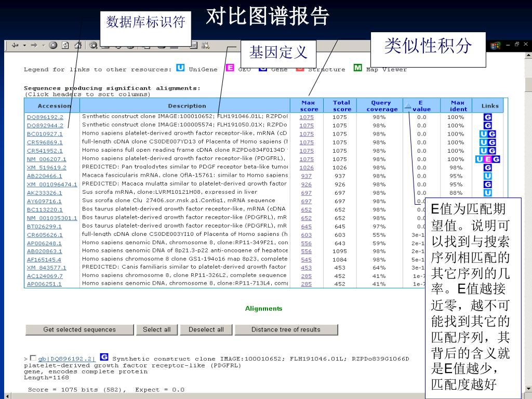Click the Get selected sequences button

[x=79, y=329]
